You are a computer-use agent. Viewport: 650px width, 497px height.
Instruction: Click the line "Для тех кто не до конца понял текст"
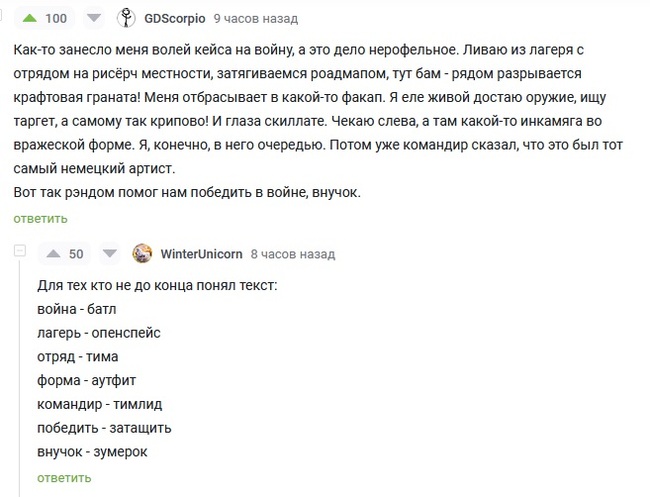click(157, 285)
